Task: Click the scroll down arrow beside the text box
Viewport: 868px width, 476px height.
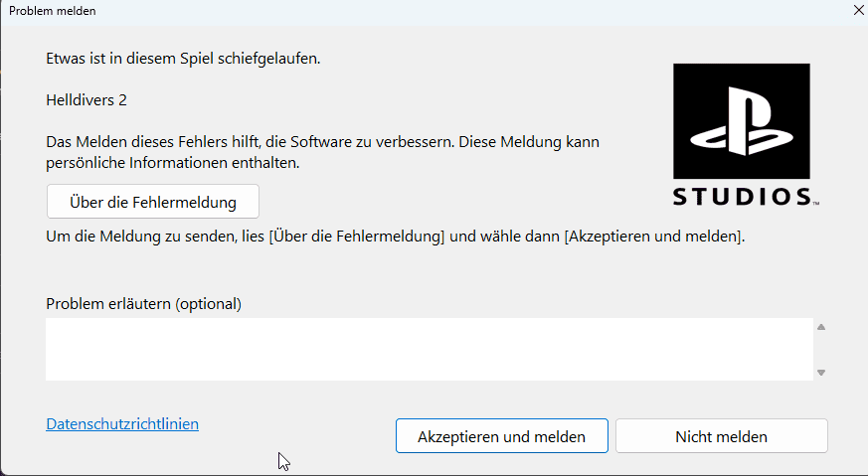Action: click(x=821, y=373)
